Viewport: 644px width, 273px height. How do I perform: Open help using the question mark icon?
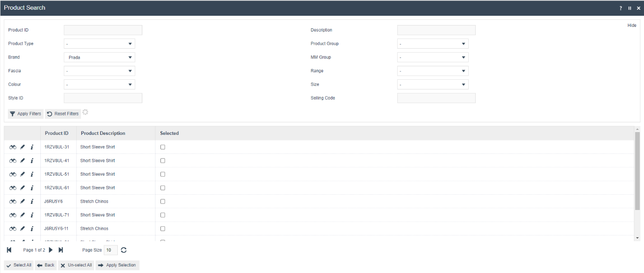(620, 8)
